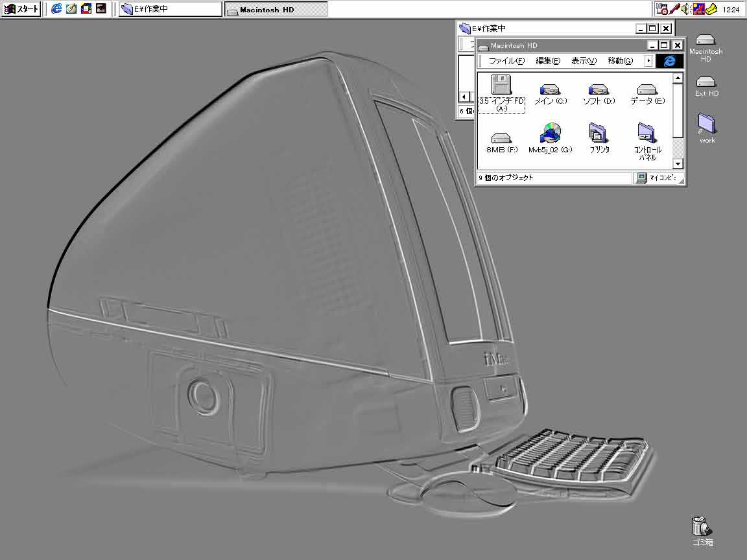747x560 pixels.
Task: Open the task scheduler tray icon
Action: pyautogui.click(x=661, y=8)
